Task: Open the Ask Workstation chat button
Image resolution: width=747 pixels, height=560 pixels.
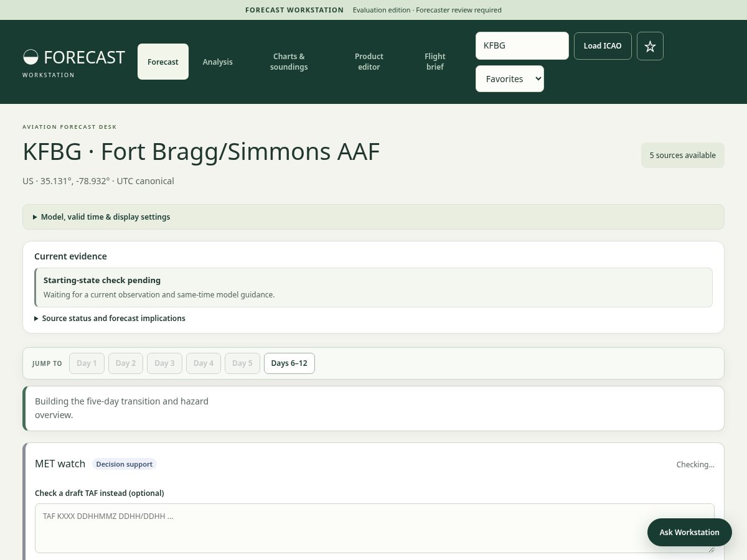Action: [690, 532]
